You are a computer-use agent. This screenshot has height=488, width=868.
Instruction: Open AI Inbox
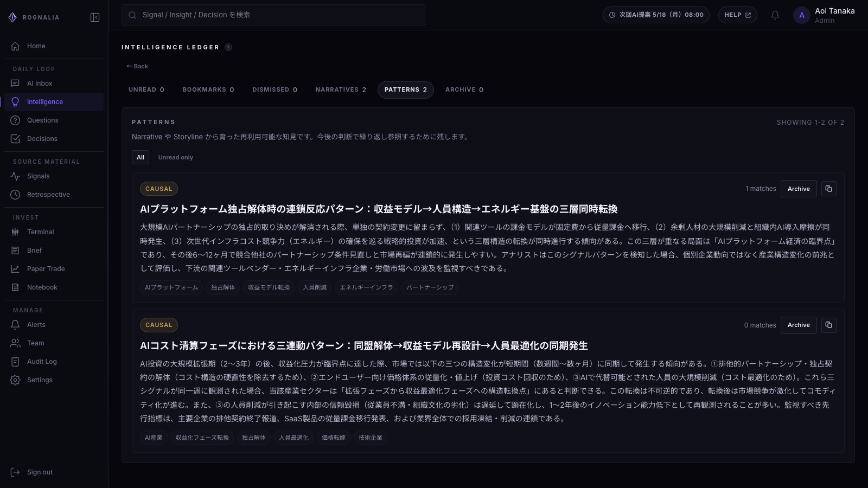pos(54,84)
